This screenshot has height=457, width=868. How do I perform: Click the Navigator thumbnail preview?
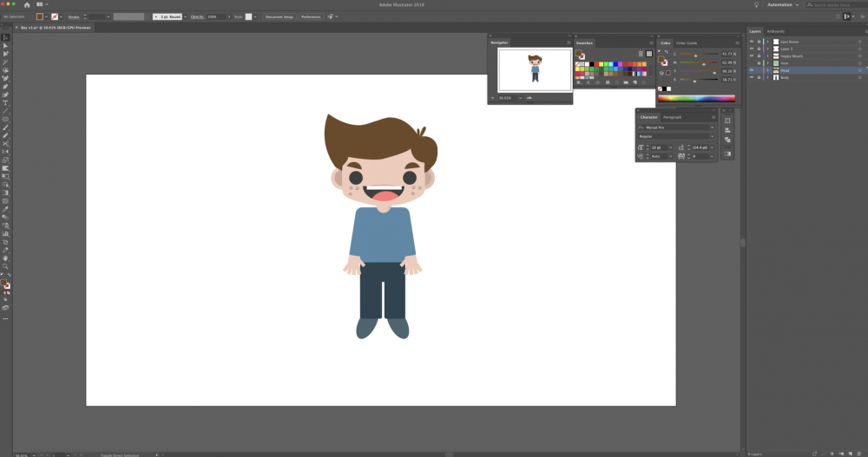pyautogui.click(x=535, y=69)
